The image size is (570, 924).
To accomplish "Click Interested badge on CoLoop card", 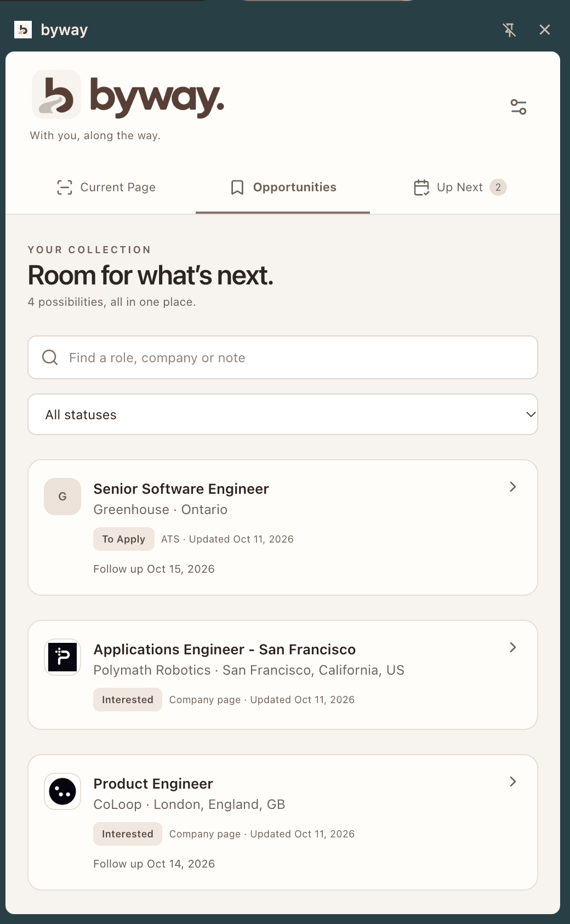I will click(128, 834).
